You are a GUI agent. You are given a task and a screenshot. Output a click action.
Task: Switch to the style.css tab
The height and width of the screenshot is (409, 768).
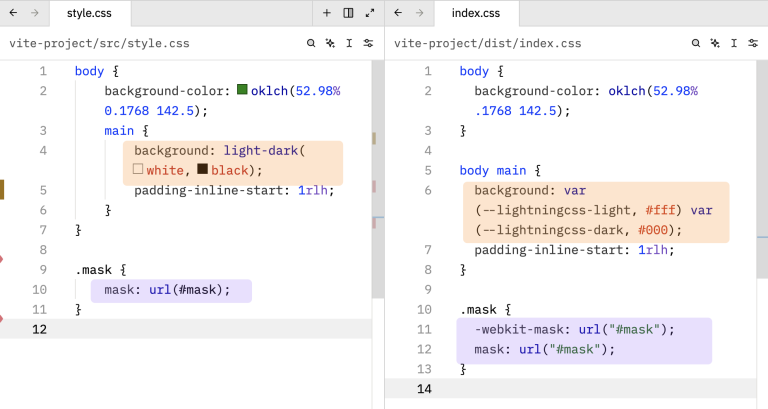tap(90, 14)
